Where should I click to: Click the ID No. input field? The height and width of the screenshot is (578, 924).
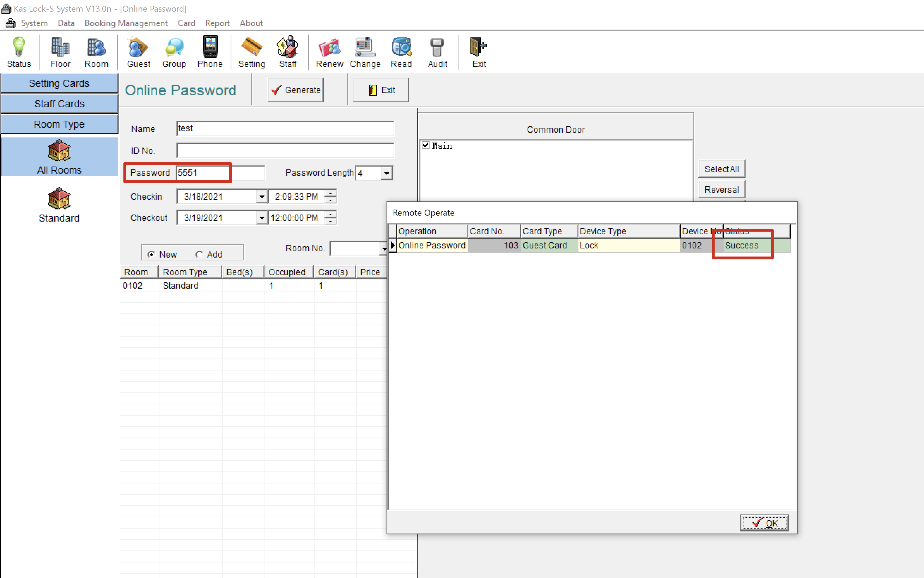tap(285, 151)
